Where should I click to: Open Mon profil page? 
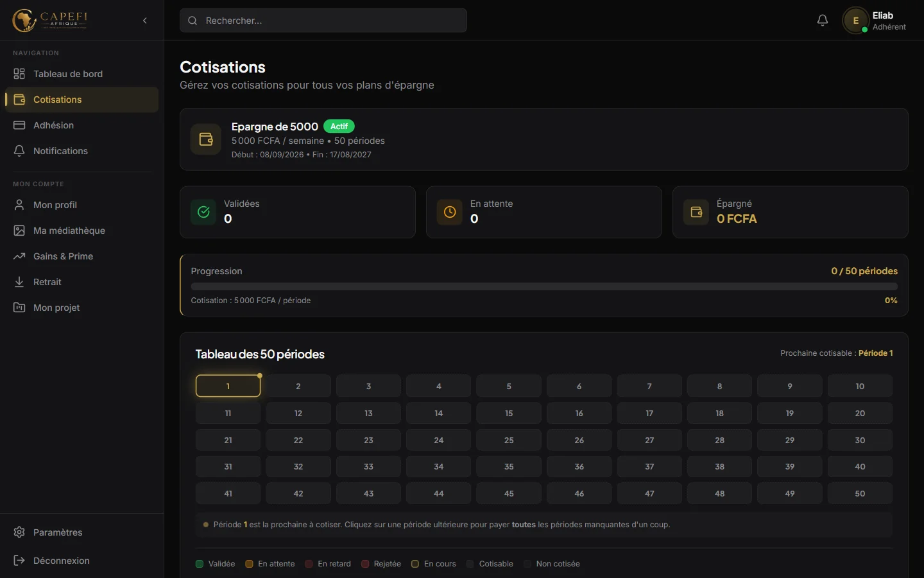[81, 205]
